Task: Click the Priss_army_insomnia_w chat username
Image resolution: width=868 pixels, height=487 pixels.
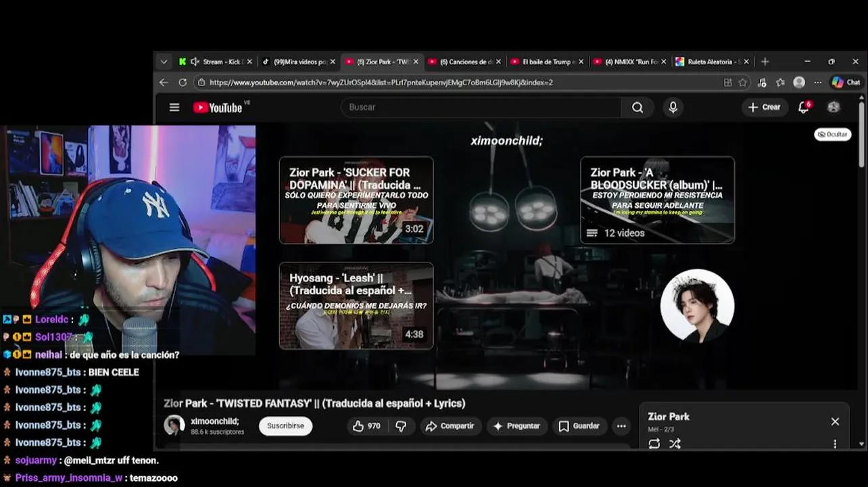Action: pos(69,478)
